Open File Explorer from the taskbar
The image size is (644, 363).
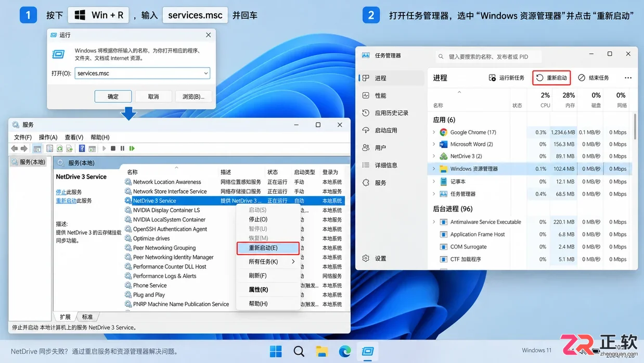[x=322, y=352]
